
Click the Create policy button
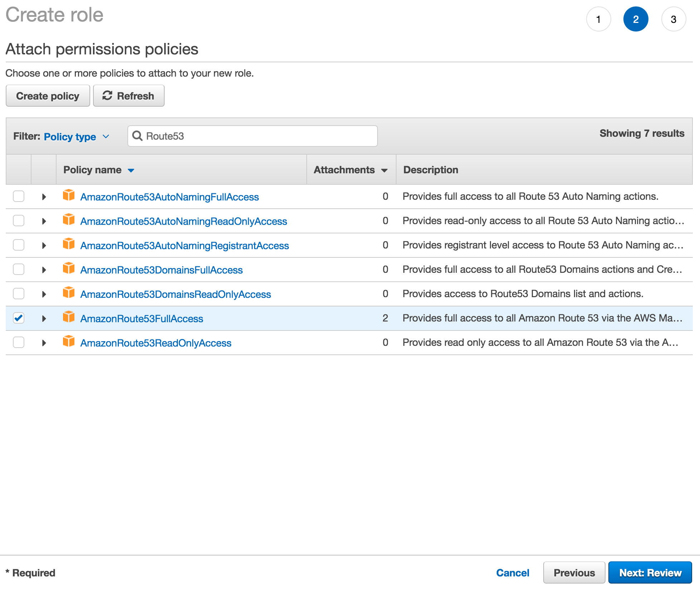(48, 96)
